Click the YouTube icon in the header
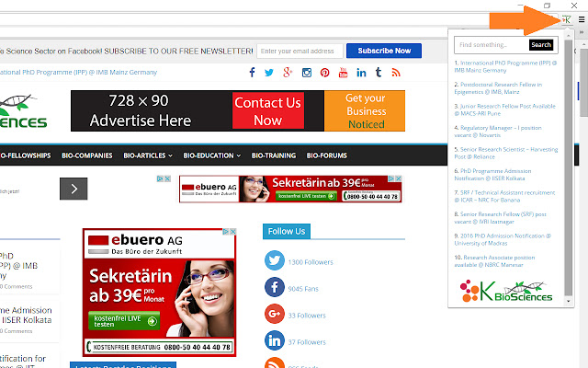Viewport: 588px width, 368px height. click(x=344, y=73)
